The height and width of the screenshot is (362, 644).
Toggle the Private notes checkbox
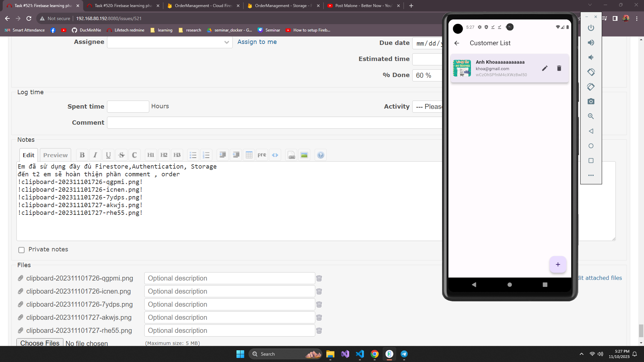[x=21, y=250]
